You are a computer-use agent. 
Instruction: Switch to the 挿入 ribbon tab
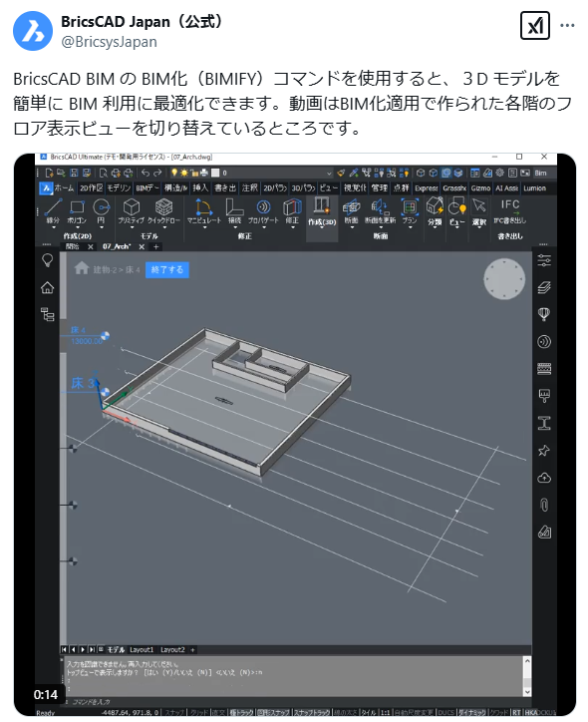tap(200, 187)
